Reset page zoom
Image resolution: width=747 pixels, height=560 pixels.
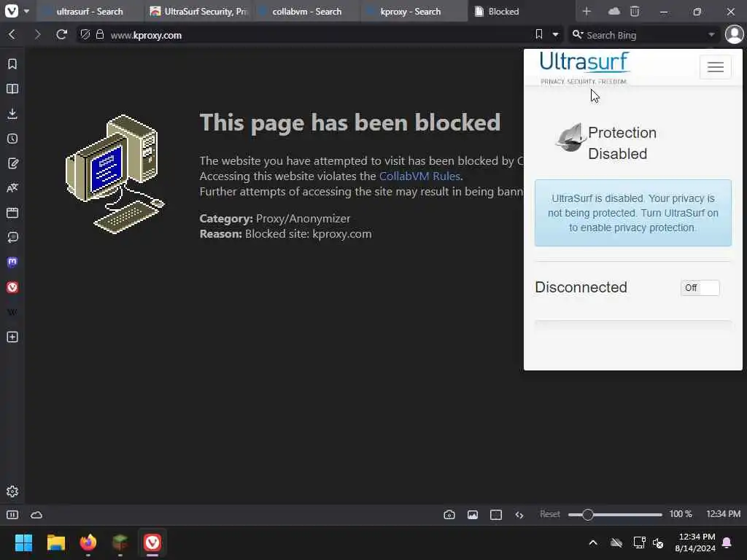[550, 514]
